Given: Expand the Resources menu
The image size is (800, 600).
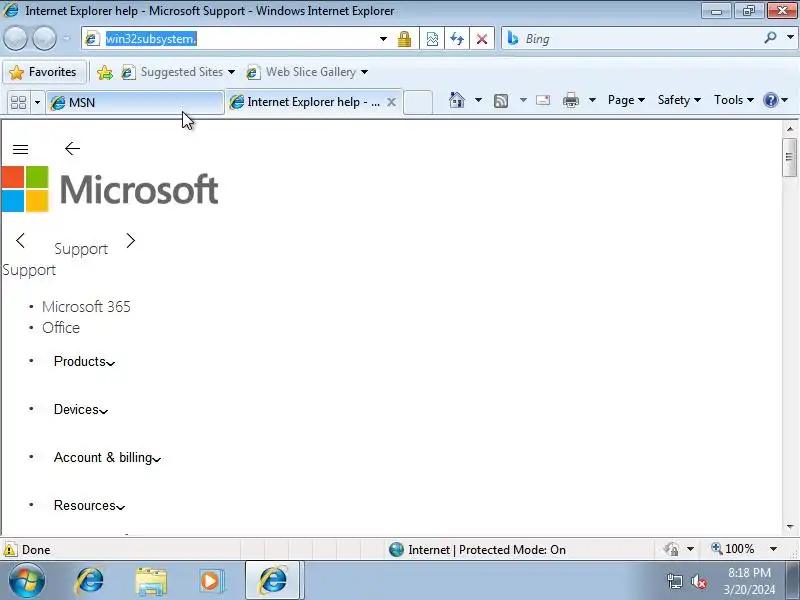Looking at the screenshot, I should coord(89,506).
